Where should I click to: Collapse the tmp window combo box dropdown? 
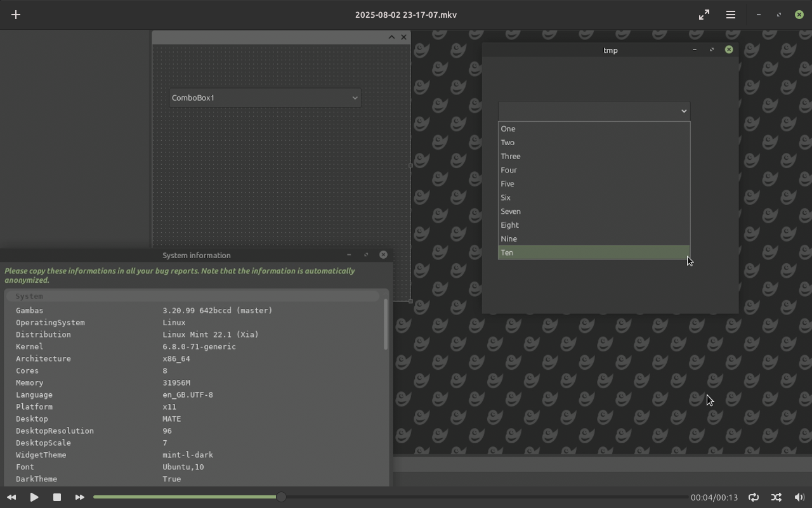(x=683, y=111)
